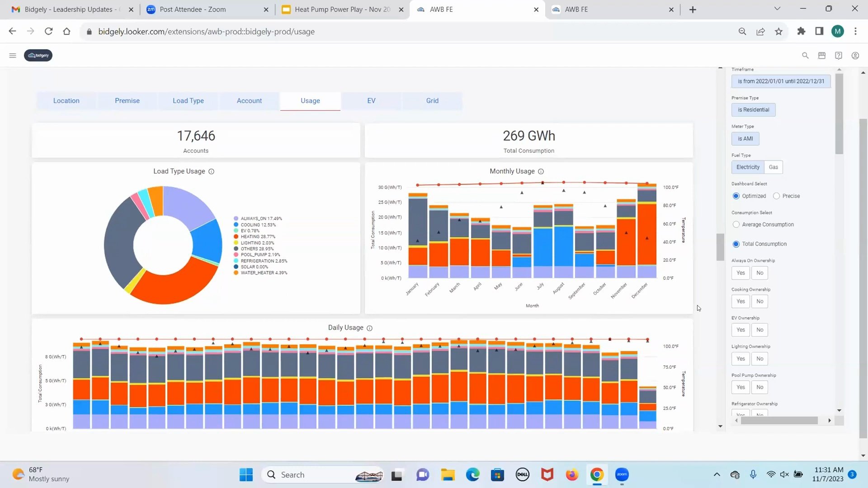Switch to the EV tab

371,100
